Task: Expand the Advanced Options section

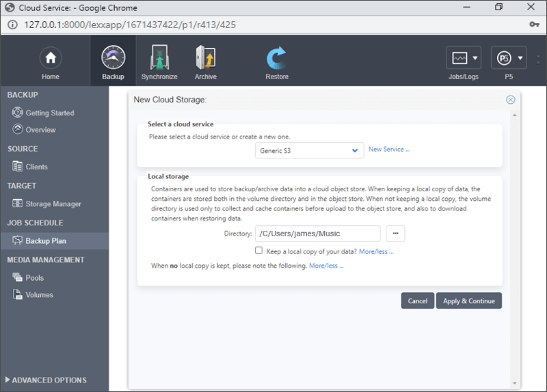Action: tap(46, 380)
